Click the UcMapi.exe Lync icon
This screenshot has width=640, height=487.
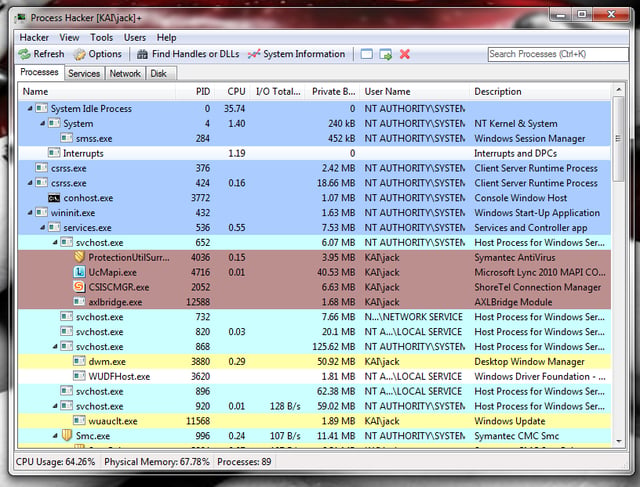click(x=79, y=272)
